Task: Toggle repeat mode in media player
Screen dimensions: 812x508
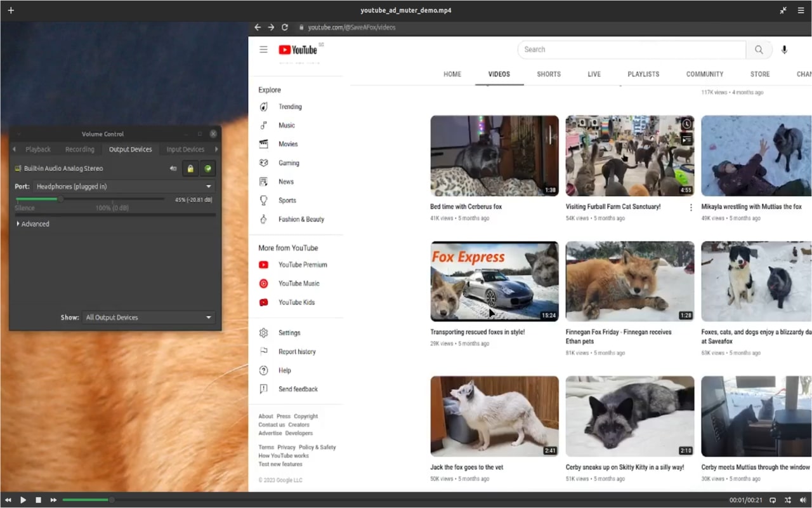Action: (x=773, y=500)
